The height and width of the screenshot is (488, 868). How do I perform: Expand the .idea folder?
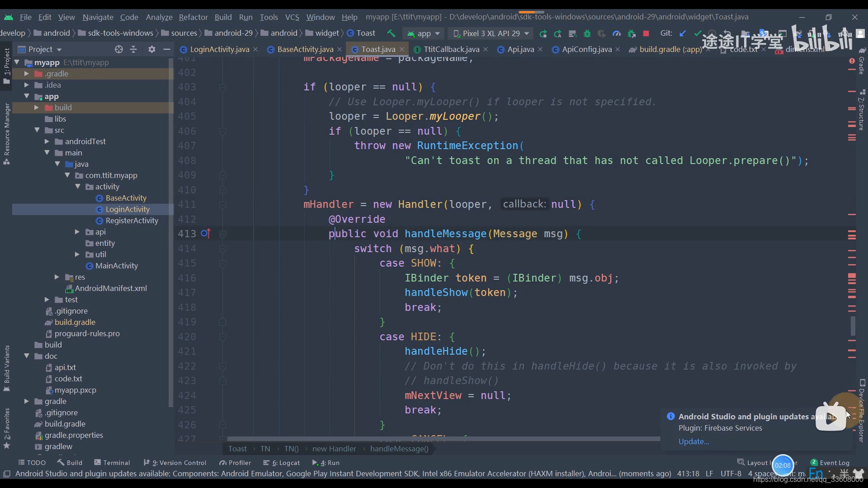26,85
